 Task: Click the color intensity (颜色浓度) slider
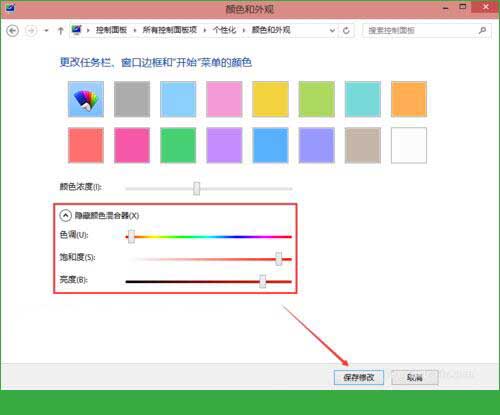208,189
